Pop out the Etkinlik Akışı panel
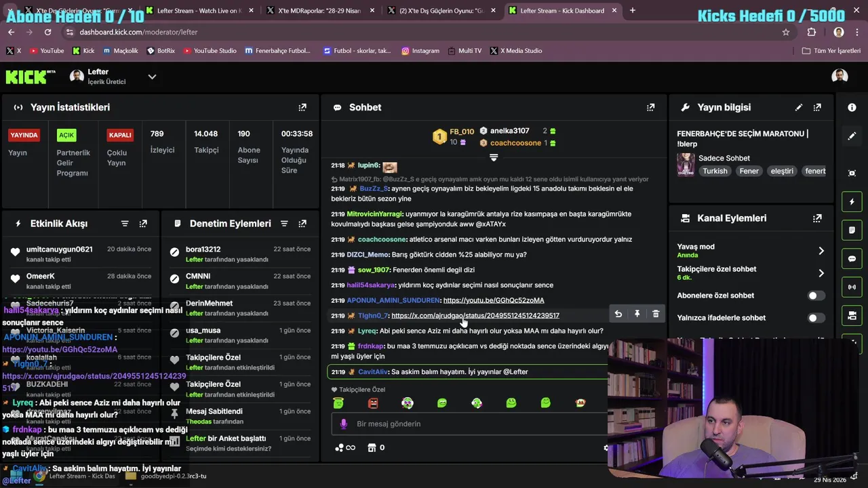The height and width of the screenshot is (488, 868). point(143,224)
